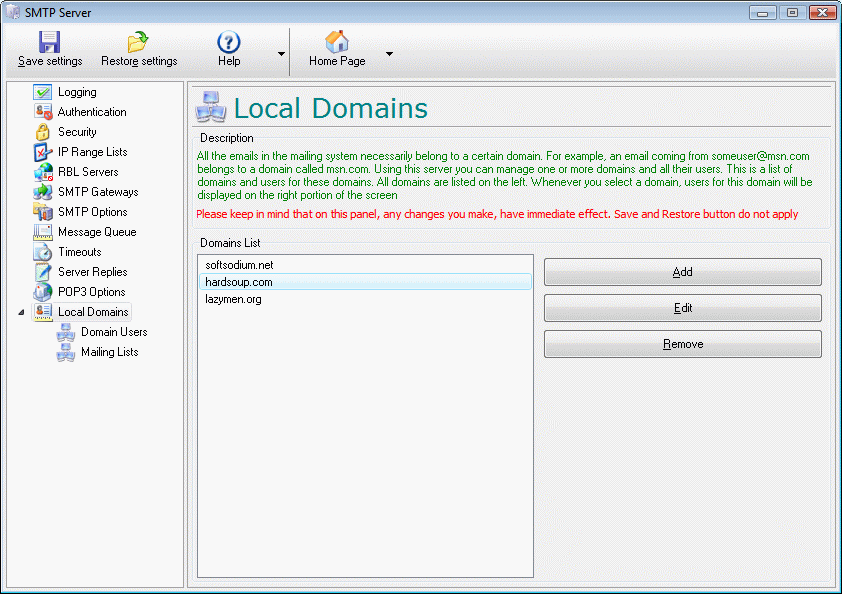Click the Timeouts clock icon

click(x=43, y=251)
